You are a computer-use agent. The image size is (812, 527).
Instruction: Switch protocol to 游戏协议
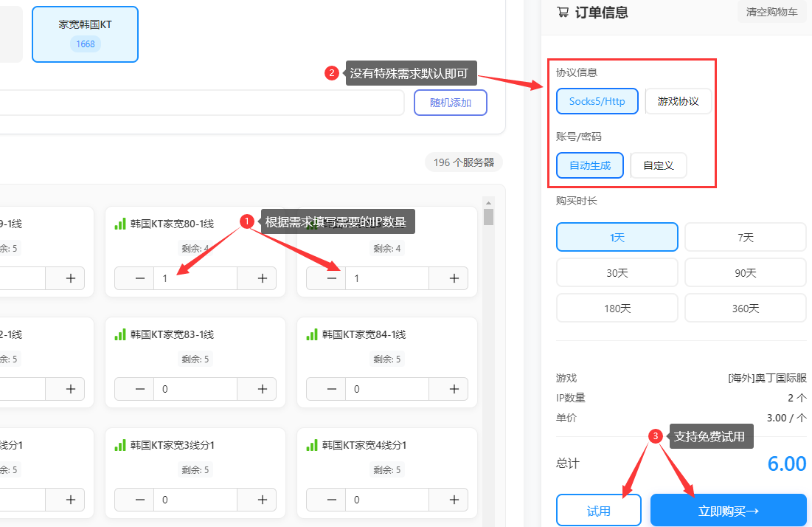[x=678, y=102]
